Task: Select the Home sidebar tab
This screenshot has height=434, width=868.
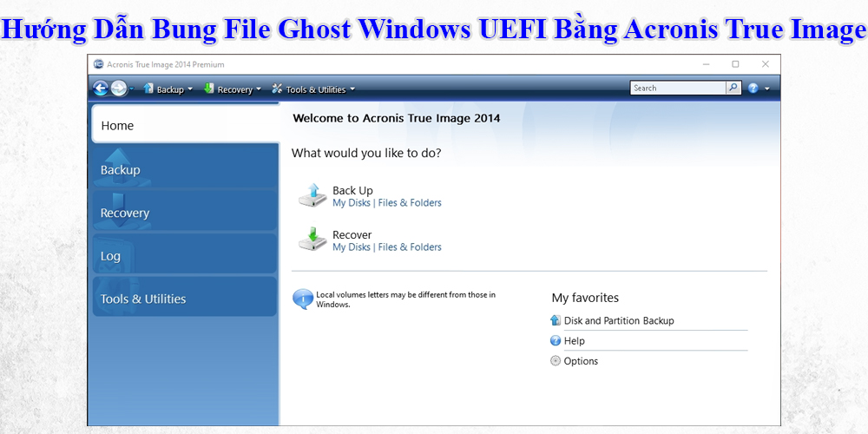Action: (185, 125)
